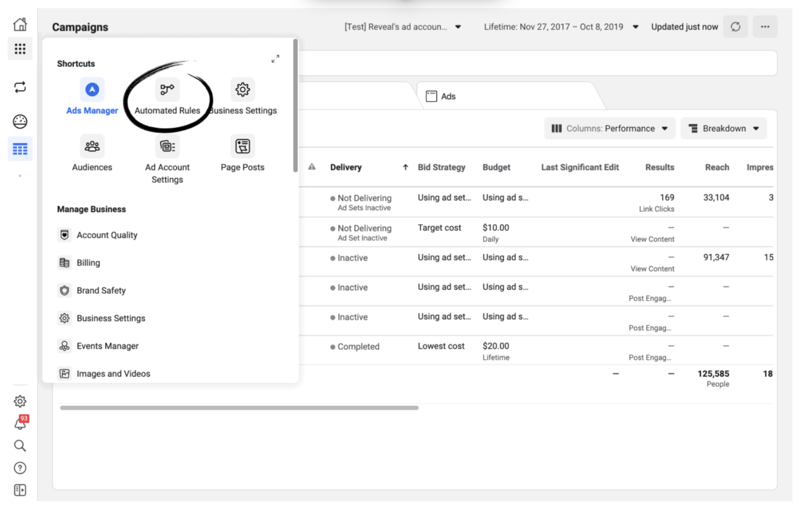
Task: Open Audiences shortcut icon
Action: click(x=92, y=146)
